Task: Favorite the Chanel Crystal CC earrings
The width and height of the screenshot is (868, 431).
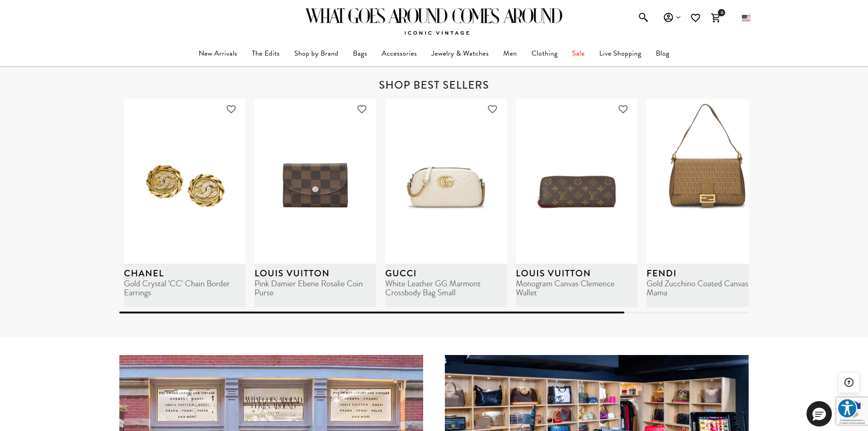Action: [x=231, y=109]
